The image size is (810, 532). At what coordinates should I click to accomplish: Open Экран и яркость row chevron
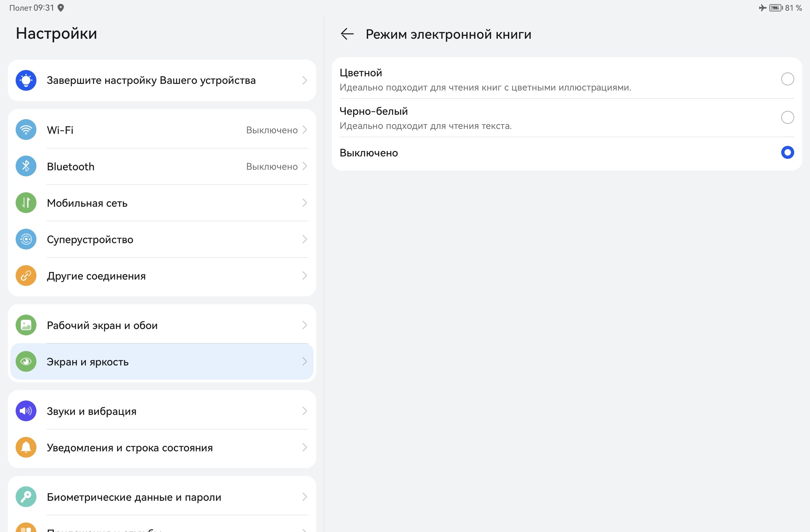(x=305, y=362)
